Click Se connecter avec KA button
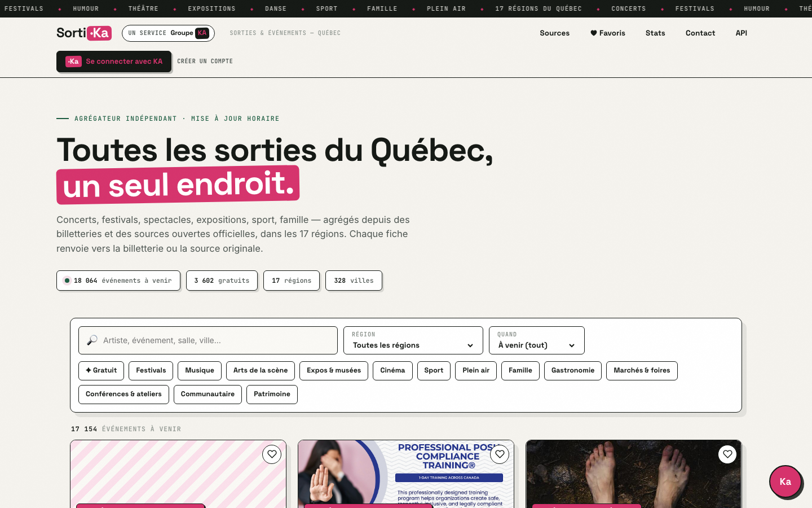The image size is (812, 508). tap(114, 62)
